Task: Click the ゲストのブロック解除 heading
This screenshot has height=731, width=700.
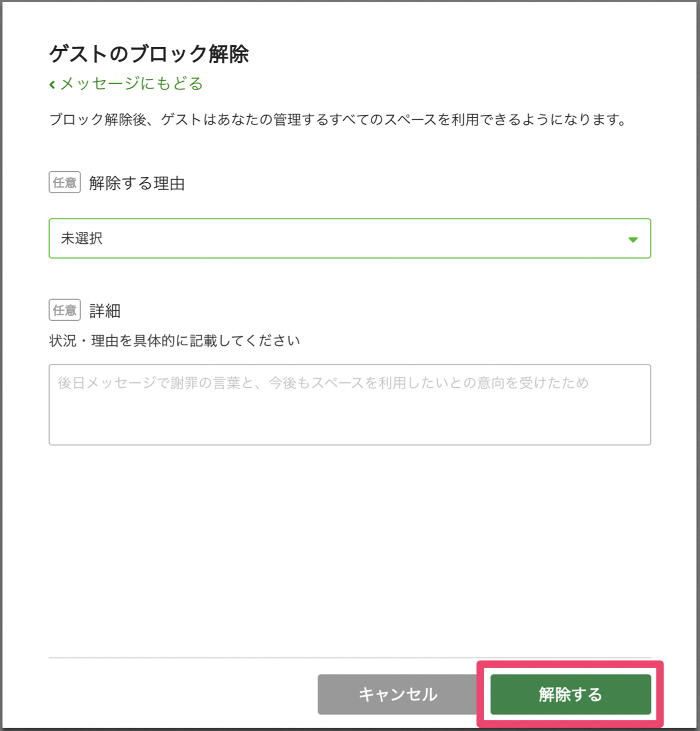Action: click(149, 54)
